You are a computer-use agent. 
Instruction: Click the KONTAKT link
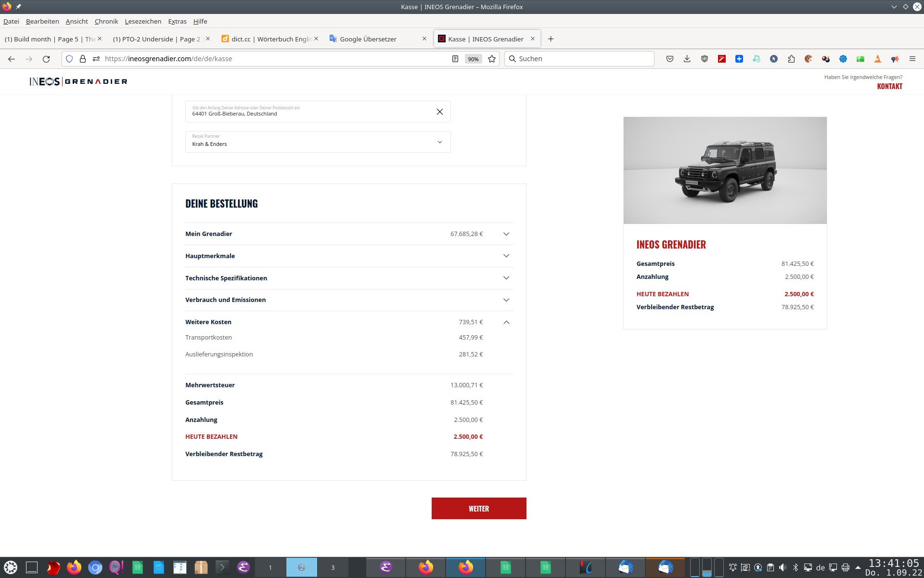[x=889, y=86]
